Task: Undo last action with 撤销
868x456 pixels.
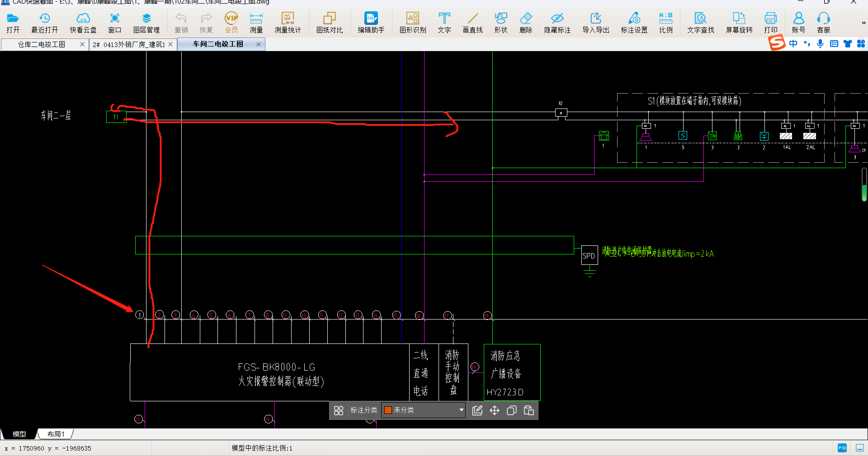Action: [181, 23]
